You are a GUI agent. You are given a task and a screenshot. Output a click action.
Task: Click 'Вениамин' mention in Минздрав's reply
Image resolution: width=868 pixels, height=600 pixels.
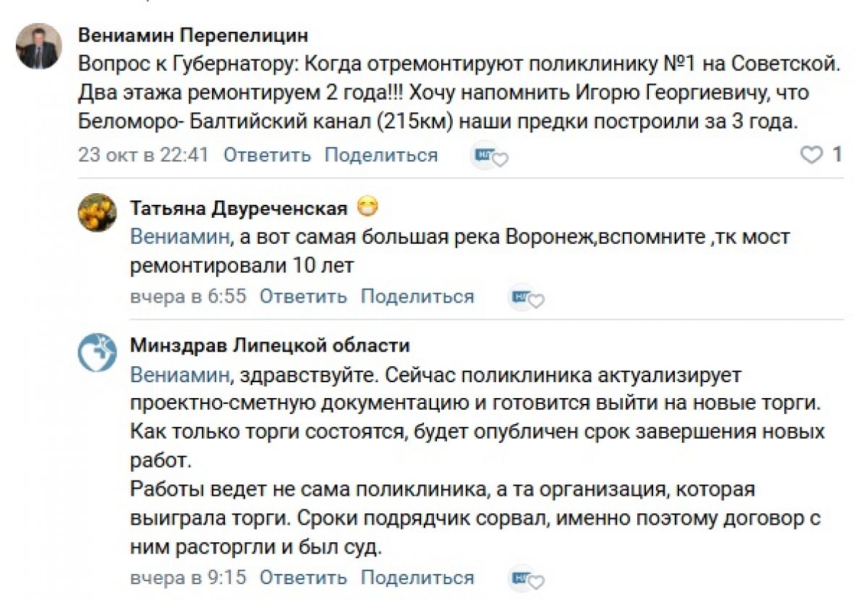coord(180,376)
